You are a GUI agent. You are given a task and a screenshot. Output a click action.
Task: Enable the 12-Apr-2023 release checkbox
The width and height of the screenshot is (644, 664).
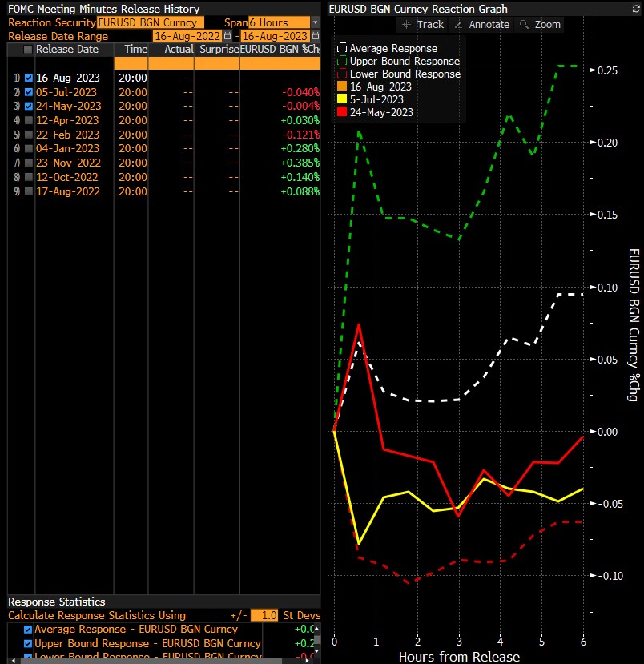point(29,120)
